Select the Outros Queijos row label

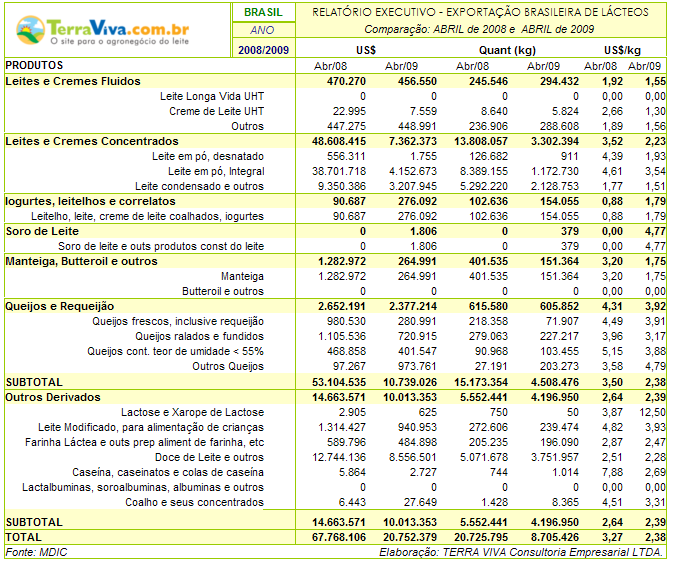click(x=228, y=366)
